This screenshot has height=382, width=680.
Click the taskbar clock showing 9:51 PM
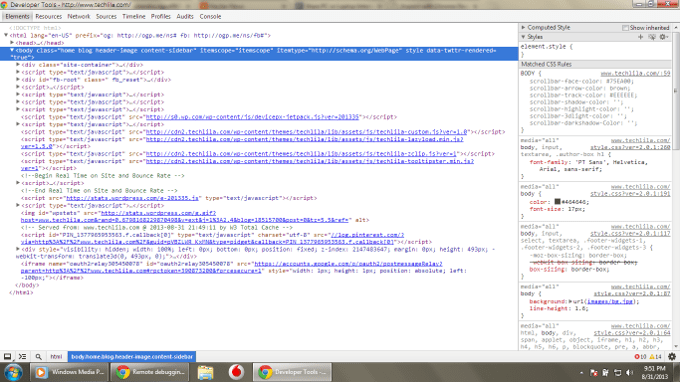[654, 372]
